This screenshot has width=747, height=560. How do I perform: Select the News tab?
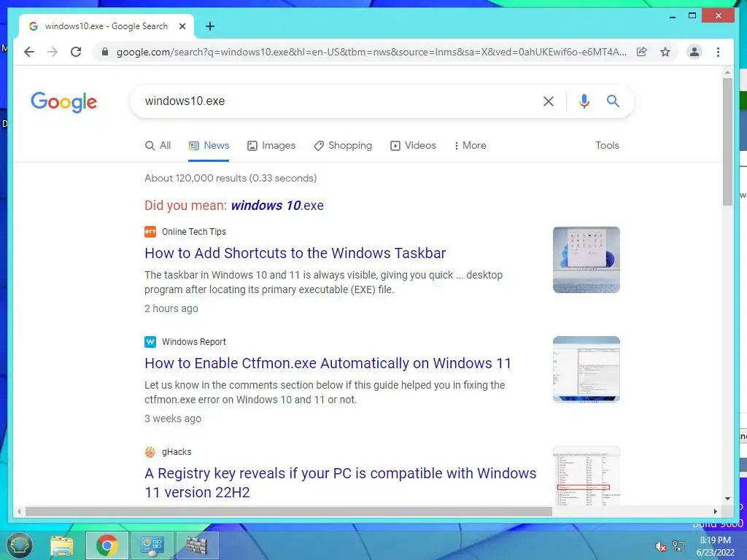(209, 146)
